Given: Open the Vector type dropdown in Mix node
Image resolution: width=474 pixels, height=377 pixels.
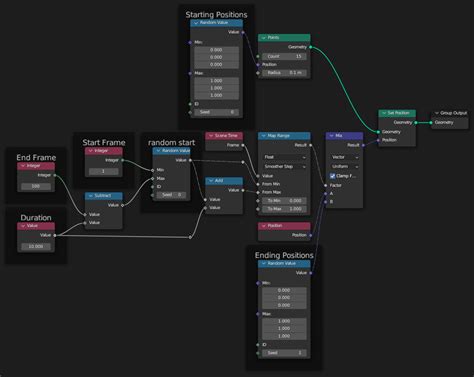Looking at the screenshot, I should point(344,157).
